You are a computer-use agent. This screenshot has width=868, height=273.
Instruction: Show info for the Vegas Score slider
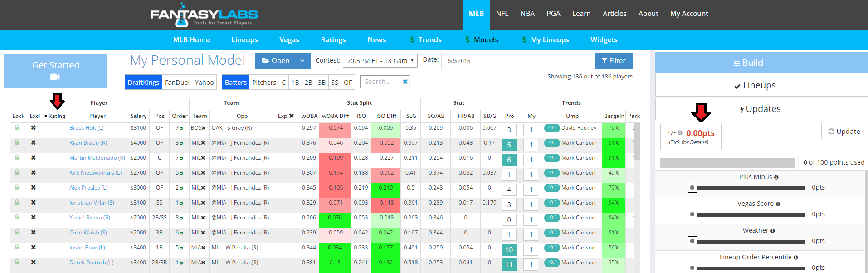(x=778, y=204)
